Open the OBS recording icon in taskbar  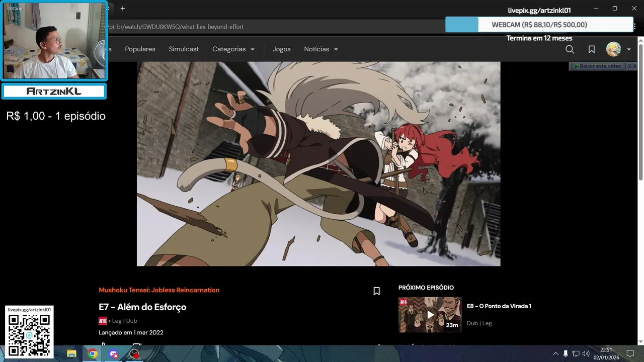tap(134, 354)
